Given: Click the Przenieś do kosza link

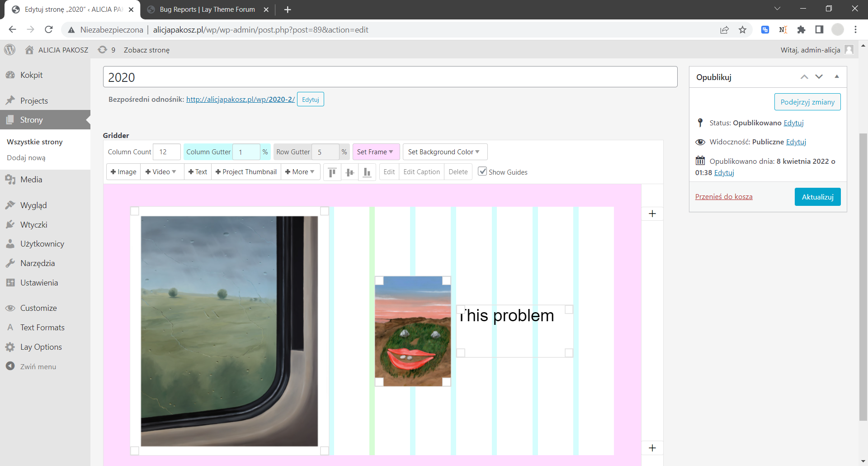Looking at the screenshot, I should pos(723,197).
